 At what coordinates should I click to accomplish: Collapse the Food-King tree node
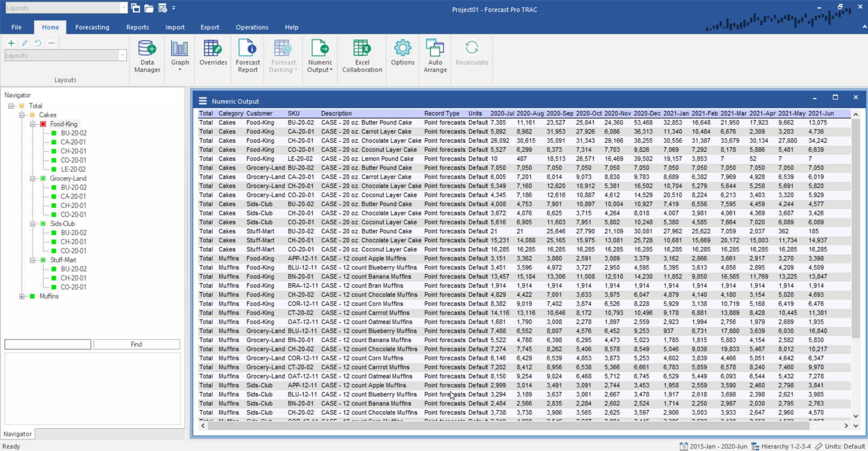33,124
